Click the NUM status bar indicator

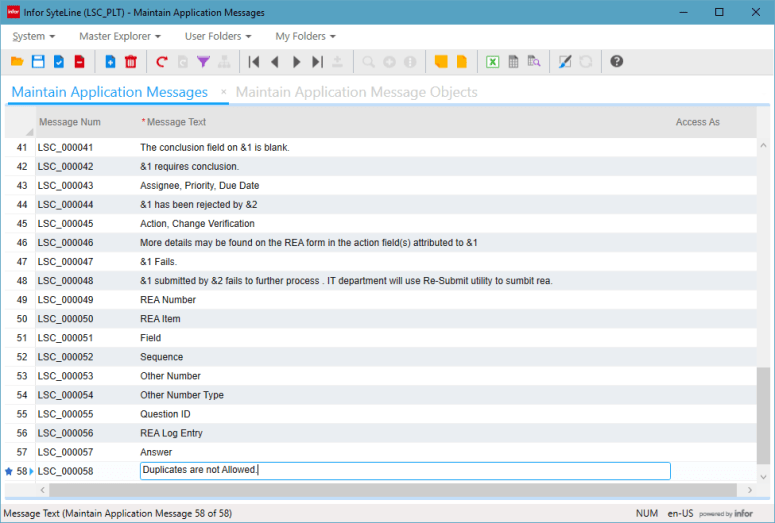646,514
